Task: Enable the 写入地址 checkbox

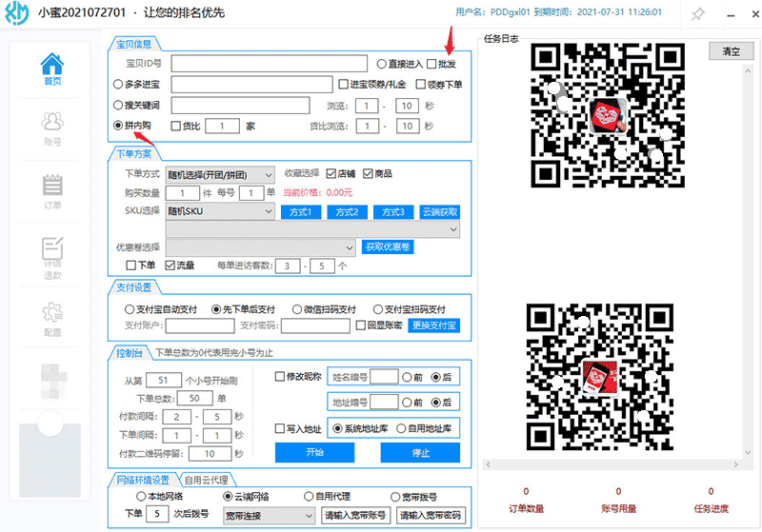Action: click(x=280, y=428)
